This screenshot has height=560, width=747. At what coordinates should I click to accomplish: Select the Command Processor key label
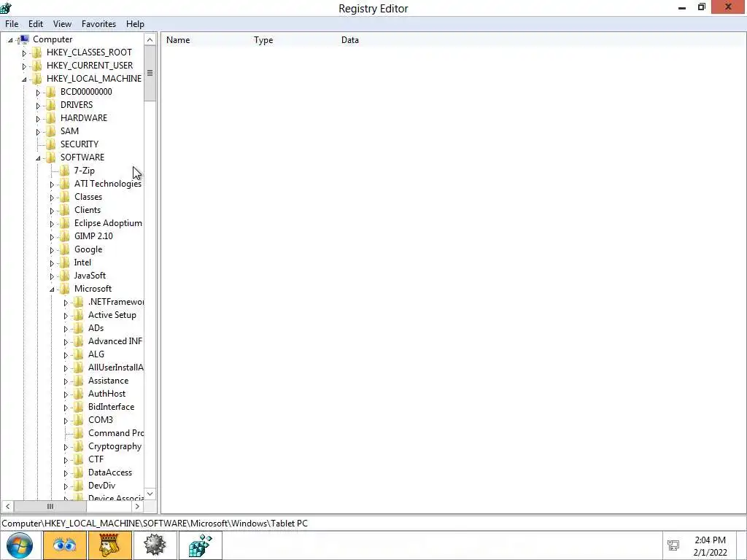click(x=116, y=433)
